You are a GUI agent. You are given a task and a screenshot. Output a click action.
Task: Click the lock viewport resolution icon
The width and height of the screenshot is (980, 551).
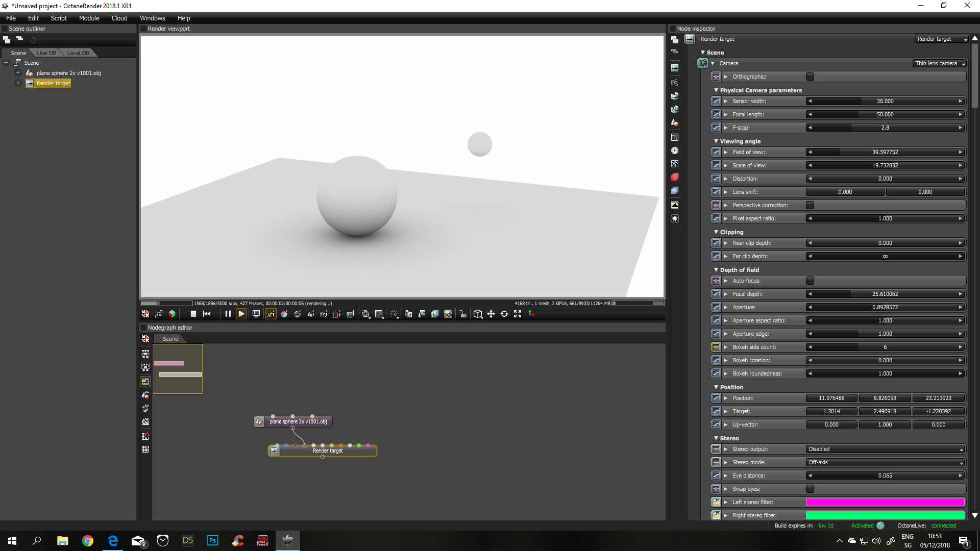pos(463,314)
